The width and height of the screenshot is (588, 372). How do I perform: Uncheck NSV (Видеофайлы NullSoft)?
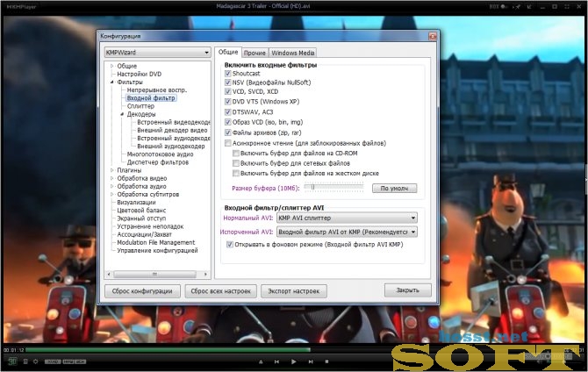pos(227,82)
